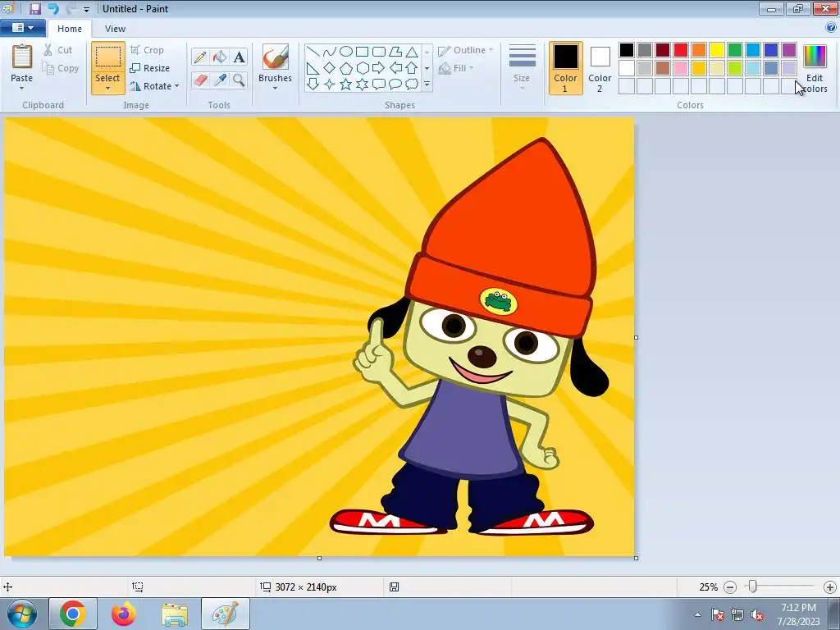
Task: Select the Eraser tool
Action: click(x=200, y=80)
